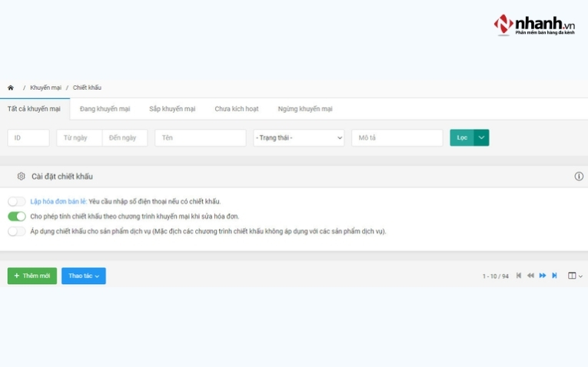Open the Thao tác actions dropdown

point(84,276)
